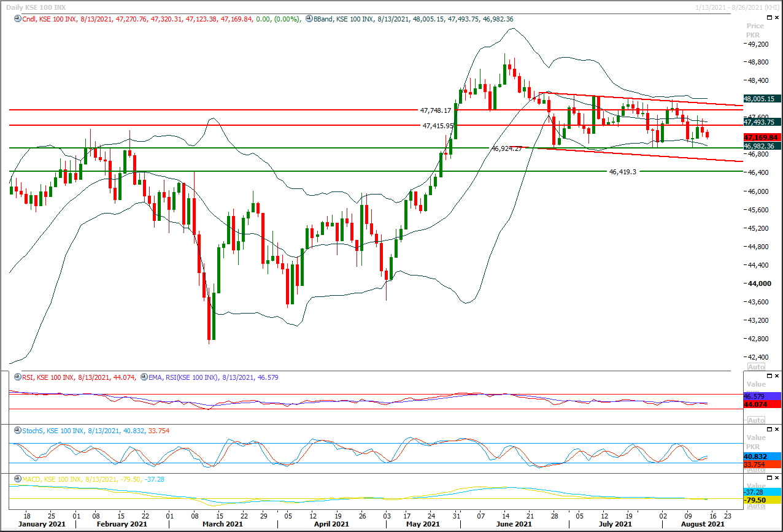Click August 2021 on the time axis
The image size is (783, 532).
pos(703,524)
